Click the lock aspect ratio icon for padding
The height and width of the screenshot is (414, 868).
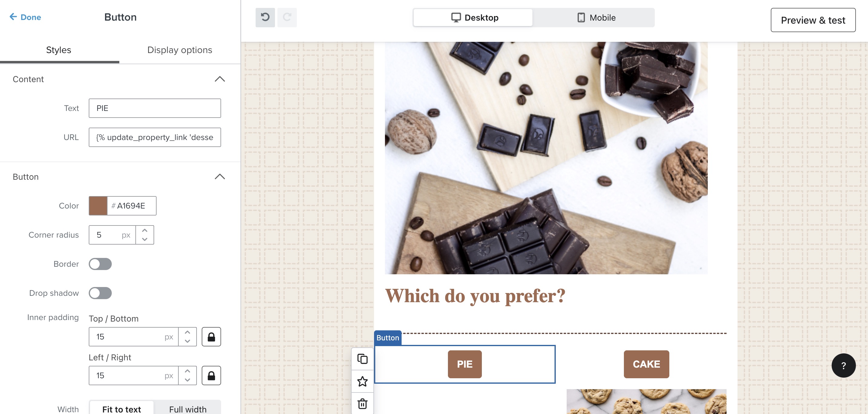pyautogui.click(x=211, y=336)
